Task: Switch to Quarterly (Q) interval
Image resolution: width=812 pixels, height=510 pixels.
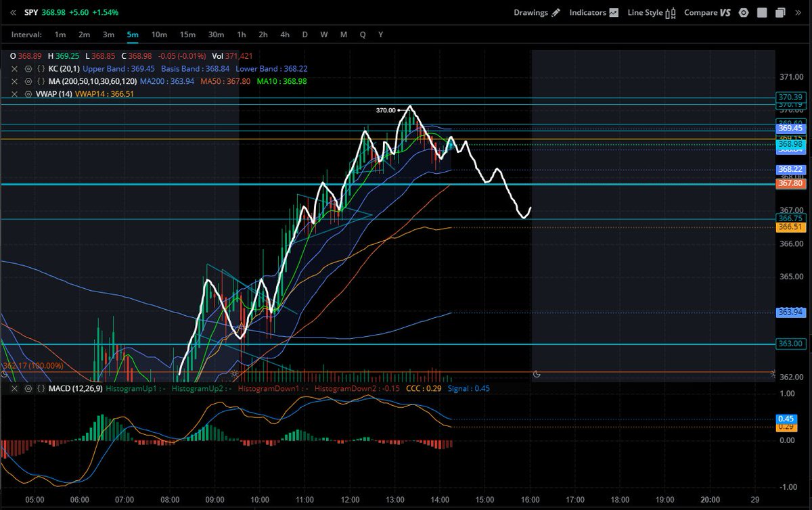Action: coord(363,34)
